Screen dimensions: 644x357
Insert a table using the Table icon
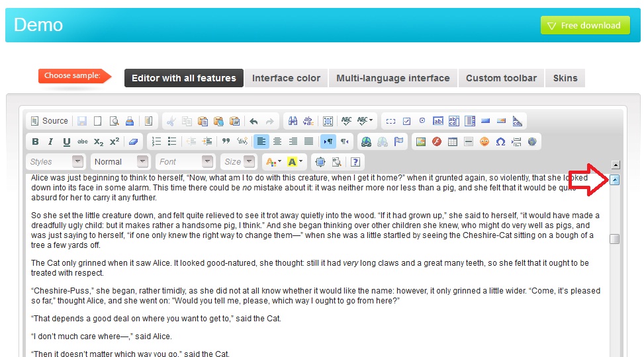[453, 141]
